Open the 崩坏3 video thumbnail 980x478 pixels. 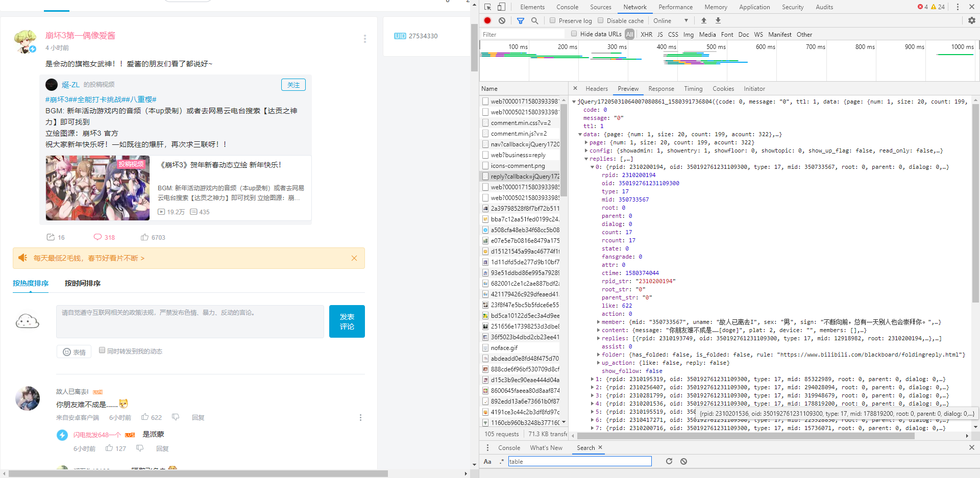tap(97, 188)
